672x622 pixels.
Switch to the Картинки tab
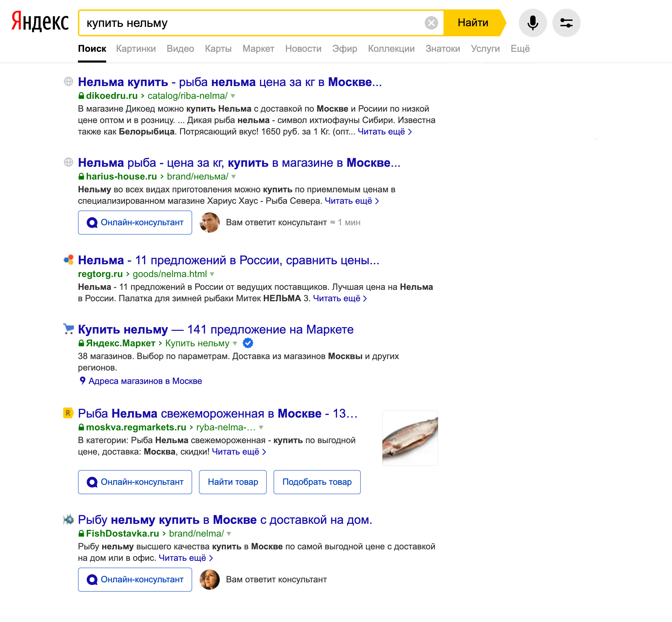(x=136, y=49)
